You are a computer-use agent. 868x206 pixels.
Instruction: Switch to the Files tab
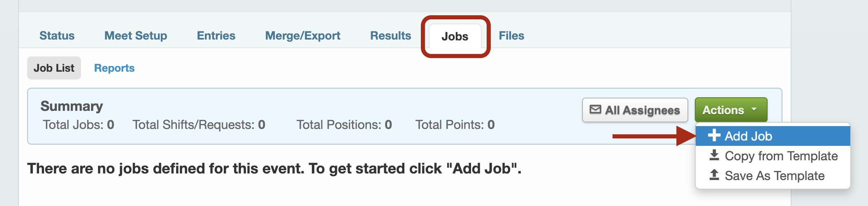tap(511, 36)
